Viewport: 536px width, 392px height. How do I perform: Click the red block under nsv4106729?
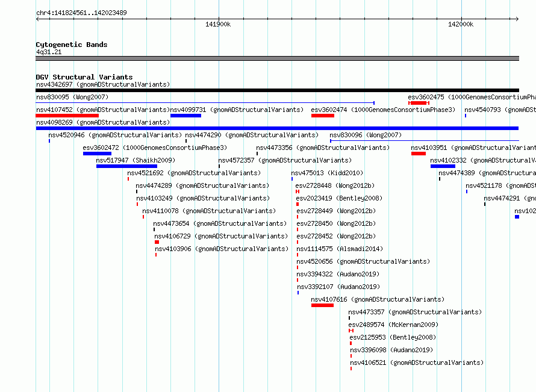coord(157,242)
